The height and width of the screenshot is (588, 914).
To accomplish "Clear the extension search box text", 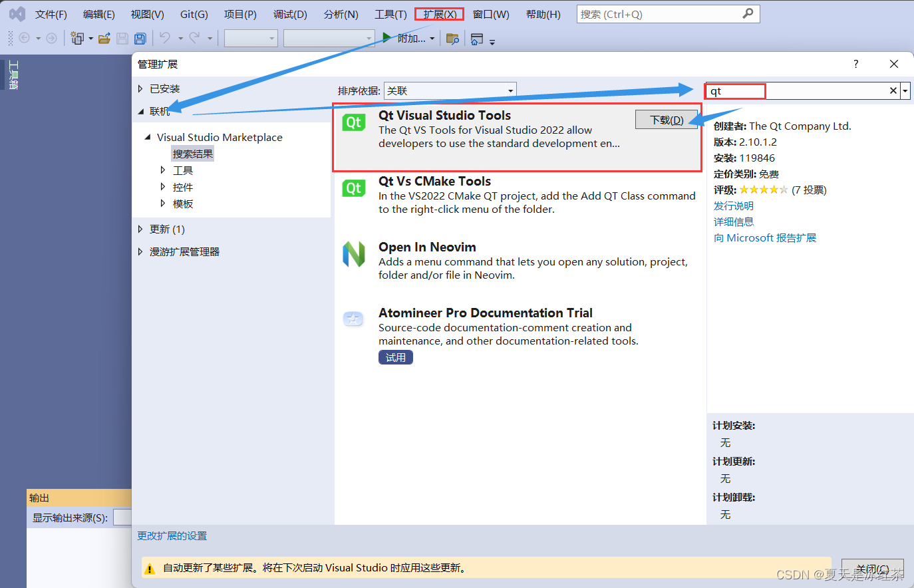I will pyautogui.click(x=893, y=90).
